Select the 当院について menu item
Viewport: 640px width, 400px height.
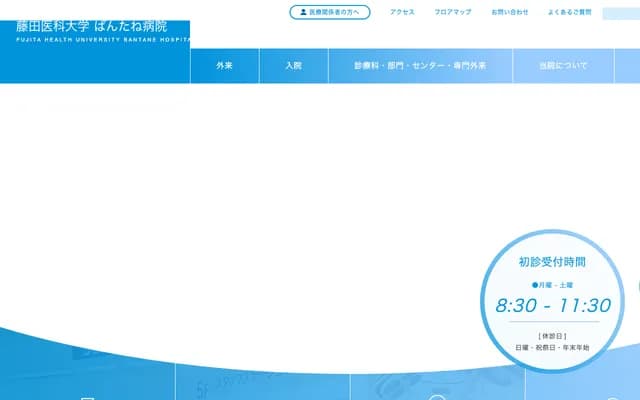point(563,65)
